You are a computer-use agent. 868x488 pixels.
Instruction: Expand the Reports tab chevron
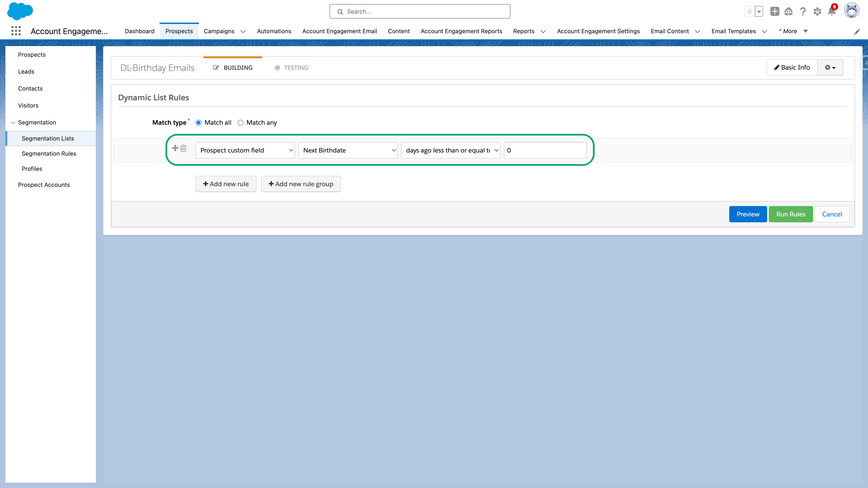point(543,31)
